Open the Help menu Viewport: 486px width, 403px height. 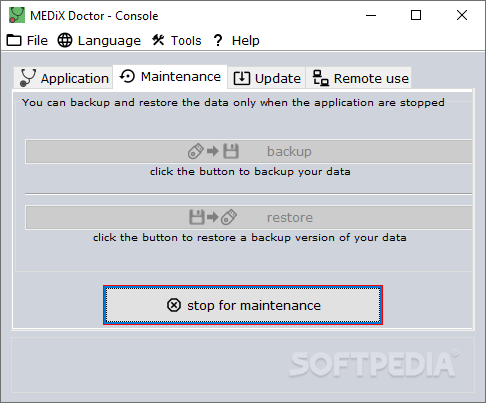tap(236, 41)
